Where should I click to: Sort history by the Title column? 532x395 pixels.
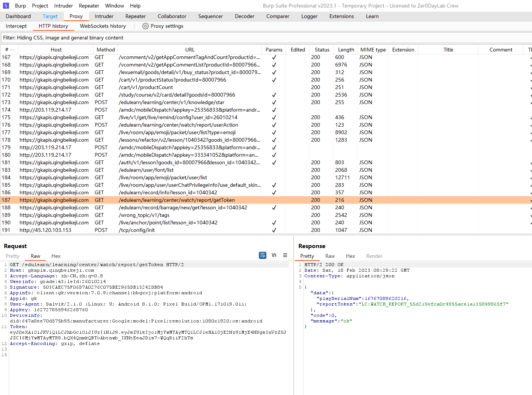tap(448, 50)
